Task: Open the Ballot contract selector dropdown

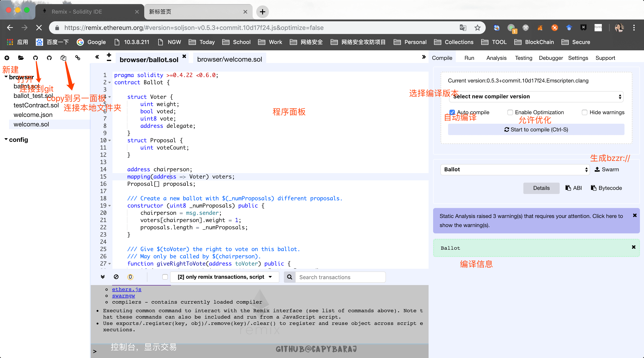Action: [x=515, y=169]
